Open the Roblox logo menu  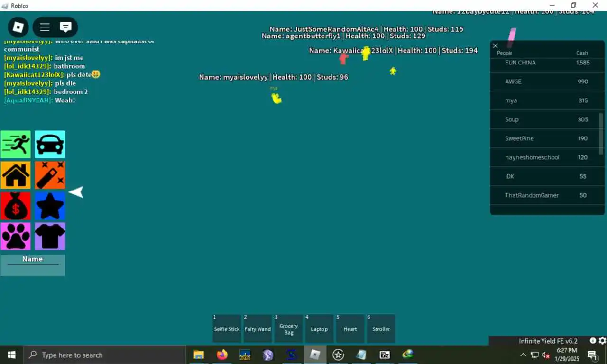click(x=18, y=27)
